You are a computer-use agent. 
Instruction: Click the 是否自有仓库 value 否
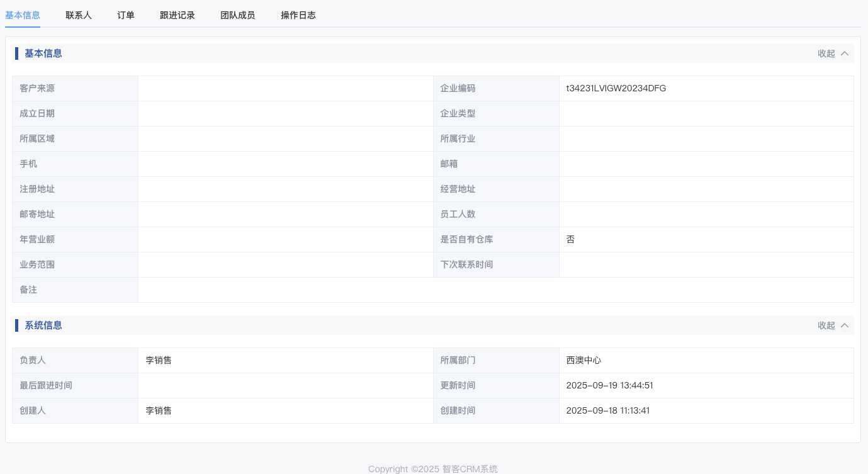[570, 240]
